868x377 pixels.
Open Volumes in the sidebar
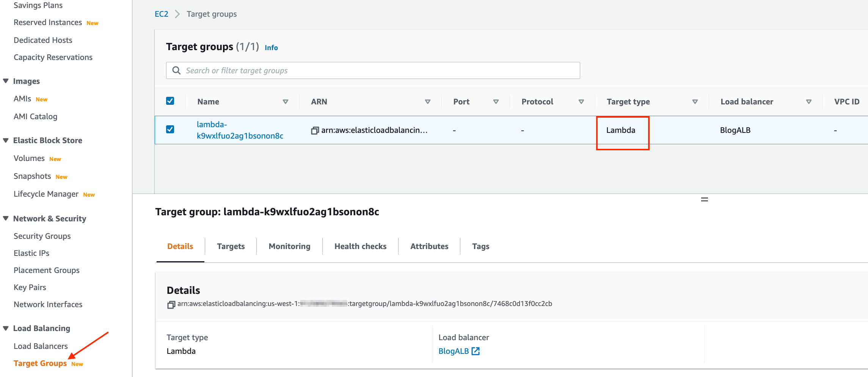(29, 158)
